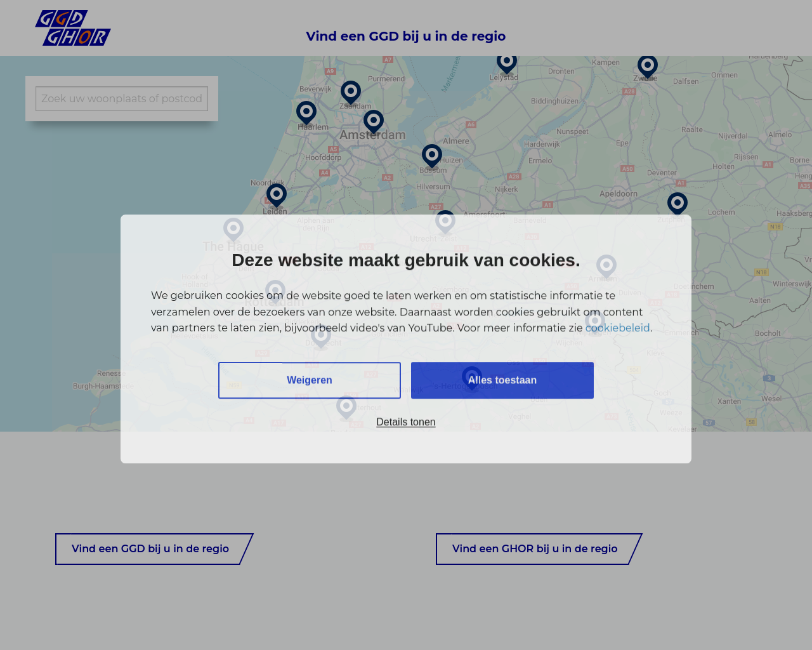Click the Biddinghuizen label on the map

tap(555, 101)
